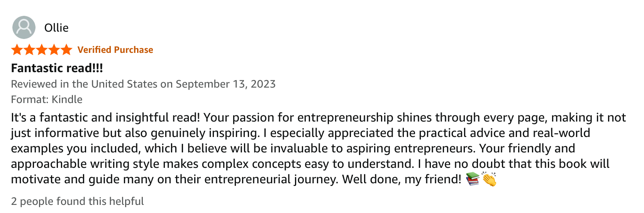Click the date "September 13, 2023"
This screenshot has height=213, width=644.
[x=225, y=84]
